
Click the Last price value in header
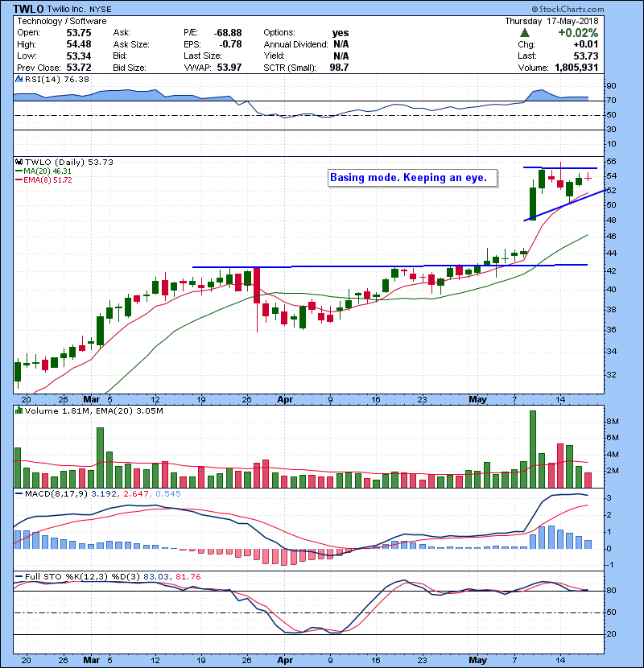point(585,56)
